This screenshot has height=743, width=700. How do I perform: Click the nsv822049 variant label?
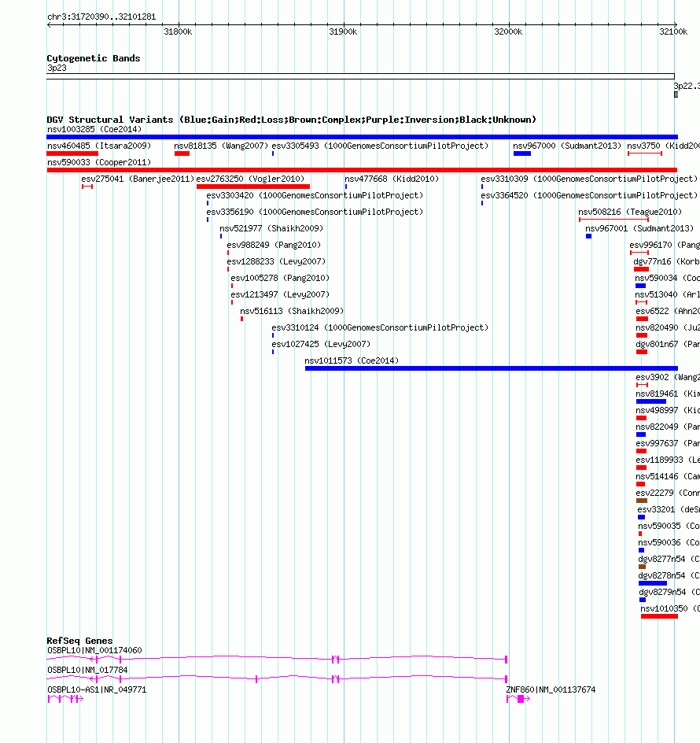point(668,428)
